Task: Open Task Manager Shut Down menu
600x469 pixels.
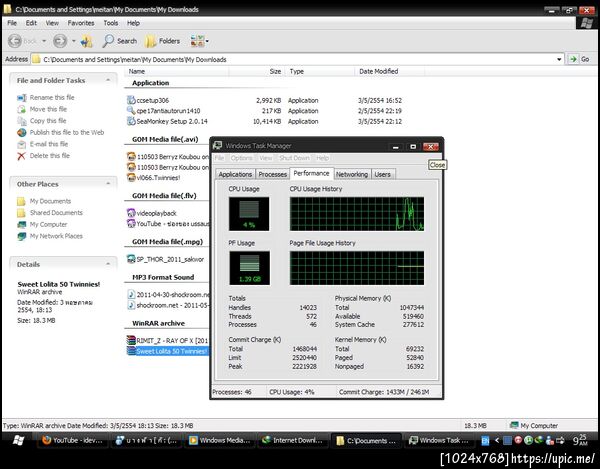Action: (x=294, y=158)
